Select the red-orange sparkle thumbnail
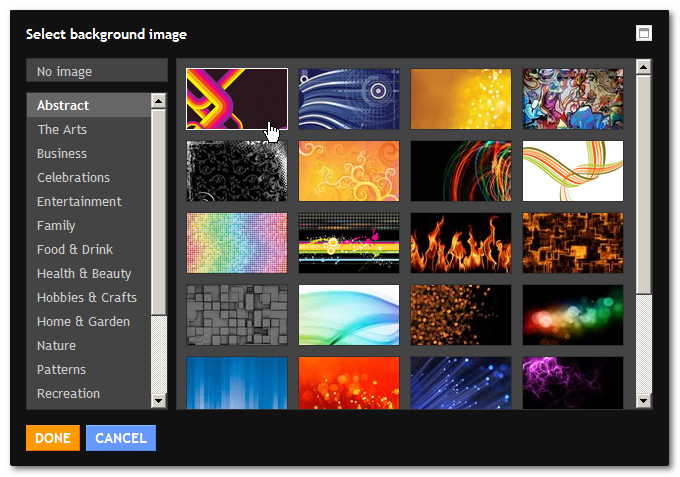This screenshot has height=477, width=680. point(349,383)
